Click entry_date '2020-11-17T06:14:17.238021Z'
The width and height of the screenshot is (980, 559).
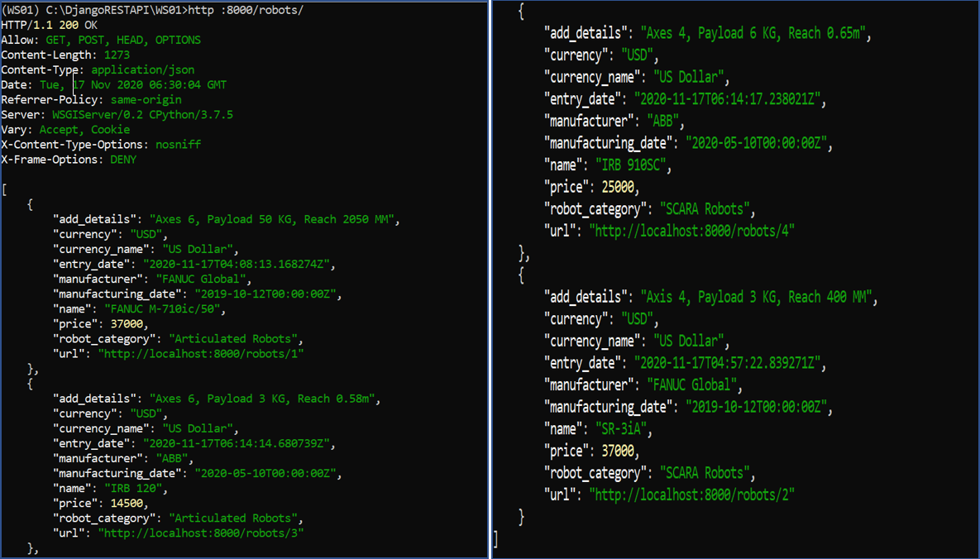728,98
